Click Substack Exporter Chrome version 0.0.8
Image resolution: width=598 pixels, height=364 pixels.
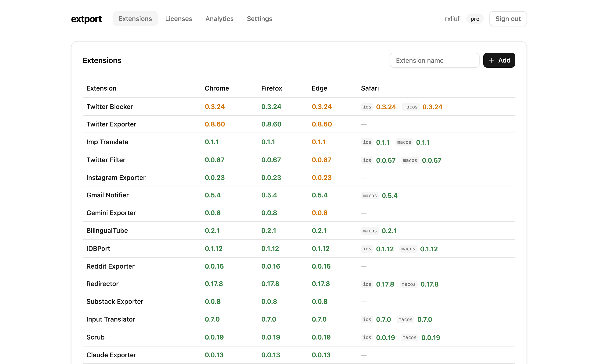click(213, 301)
